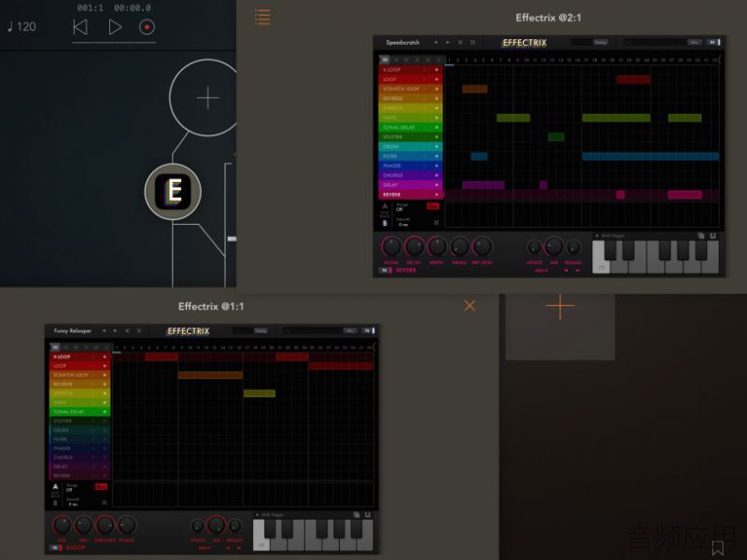Adjust the ATTACK knob in Effectrix @1:1
Image resolution: width=747 pixels, height=560 pixels.
(x=197, y=526)
